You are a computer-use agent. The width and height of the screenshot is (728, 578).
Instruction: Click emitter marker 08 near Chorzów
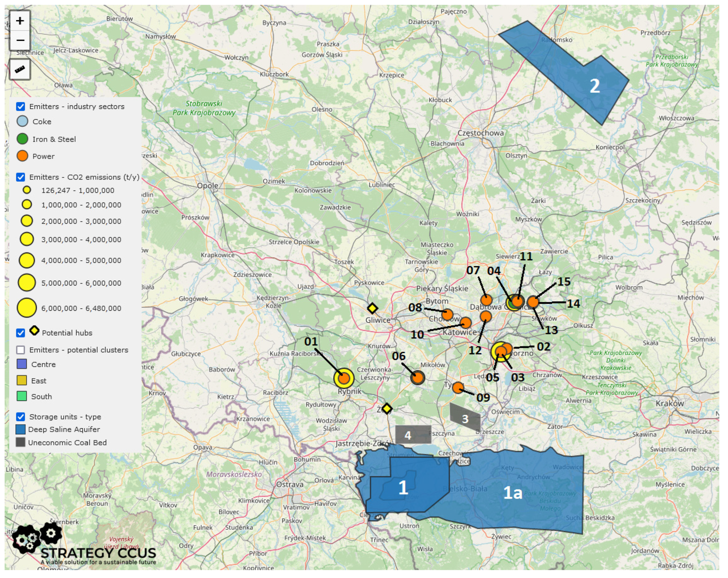pyautogui.click(x=447, y=314)
